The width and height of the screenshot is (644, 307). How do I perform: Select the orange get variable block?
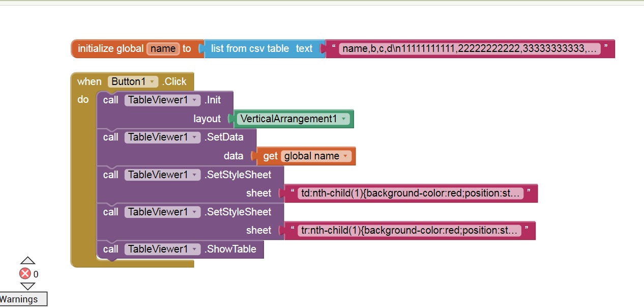coord(270,156)
